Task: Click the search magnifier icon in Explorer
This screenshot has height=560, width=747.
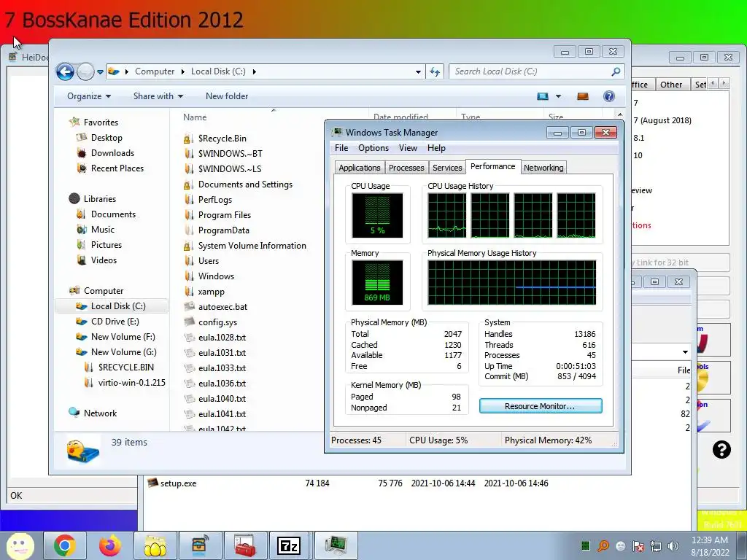Action: tap(616, 71)
